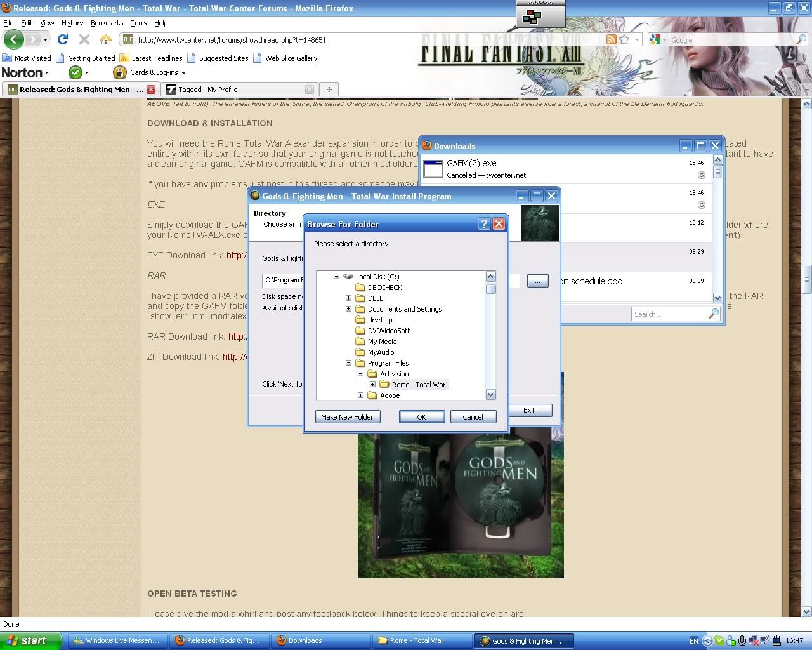The height and width of the screenshot is (650, 812).
Task: Bookmark this page with the star icon
Action: (624, 39)
